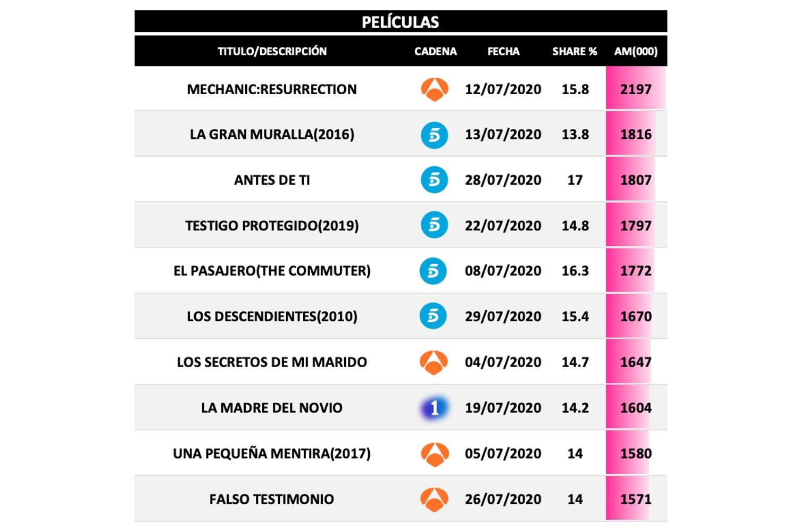The width and height of the screenshot is (798, 532).
Task: Click Telecinco logo in La Gran Muralla row
Action: tap(434, 135)
